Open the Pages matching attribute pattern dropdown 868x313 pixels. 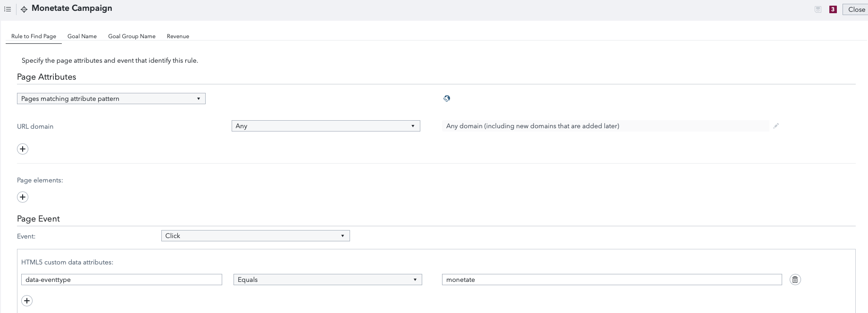(111, 99)
